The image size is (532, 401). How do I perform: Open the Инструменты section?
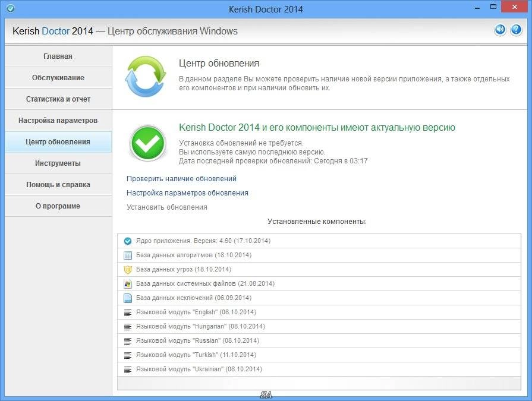coord(58,163)
